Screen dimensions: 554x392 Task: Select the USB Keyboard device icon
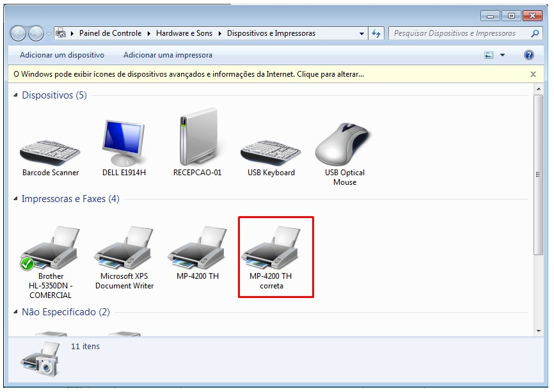pyautogui.click(x=271, y=153)
